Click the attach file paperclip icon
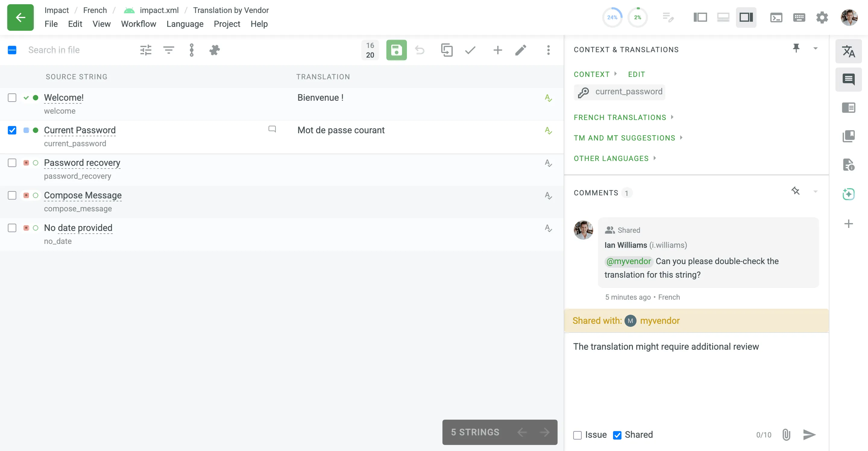868x451 pixels. [x=786, y=435]
